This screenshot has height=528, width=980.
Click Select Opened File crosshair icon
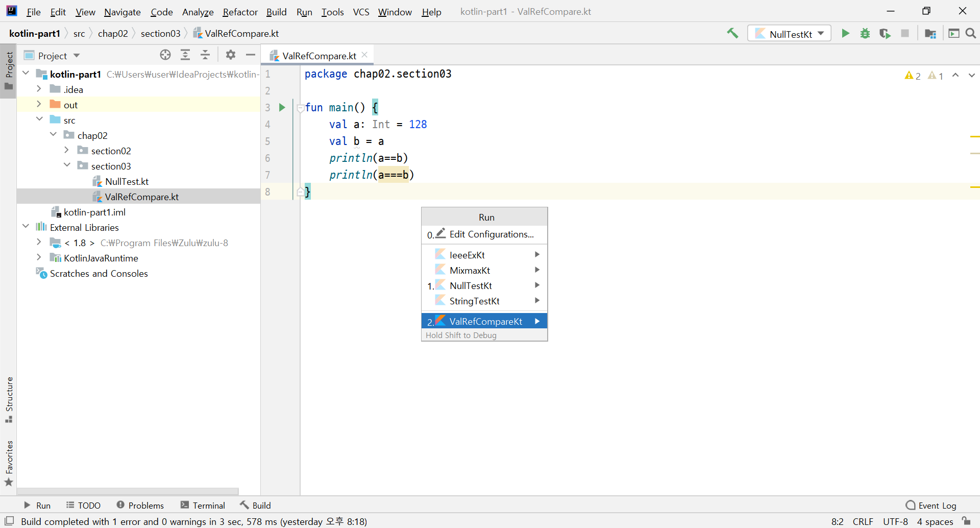(165, 55)
